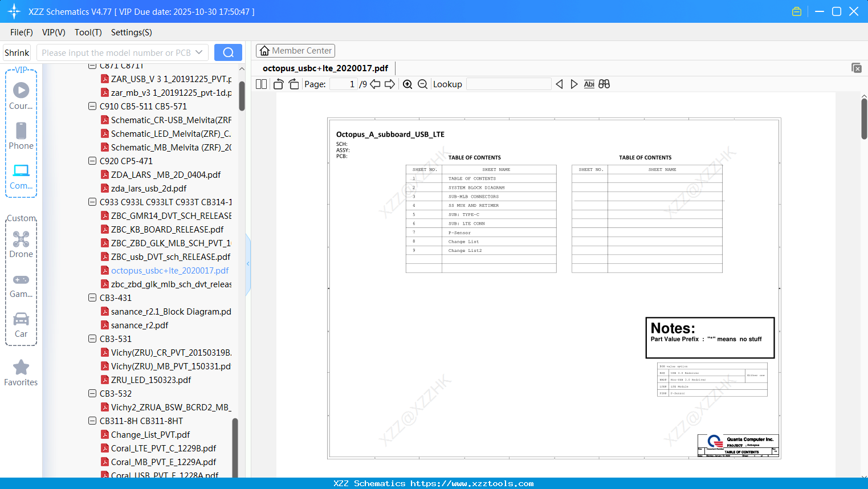This screenshot has width=868, height=489.
Task: Go to next page arrow
Action: click(390, 84)
